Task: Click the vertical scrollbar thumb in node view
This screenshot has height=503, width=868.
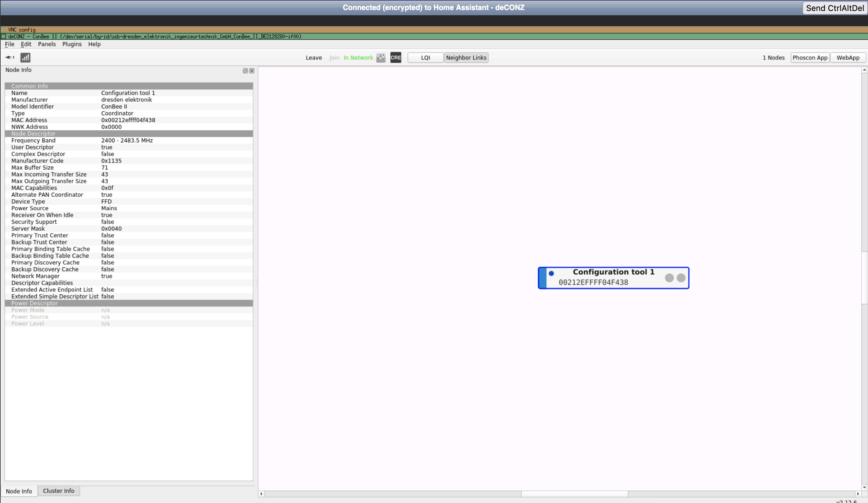Action: click(x=864, y=278)
